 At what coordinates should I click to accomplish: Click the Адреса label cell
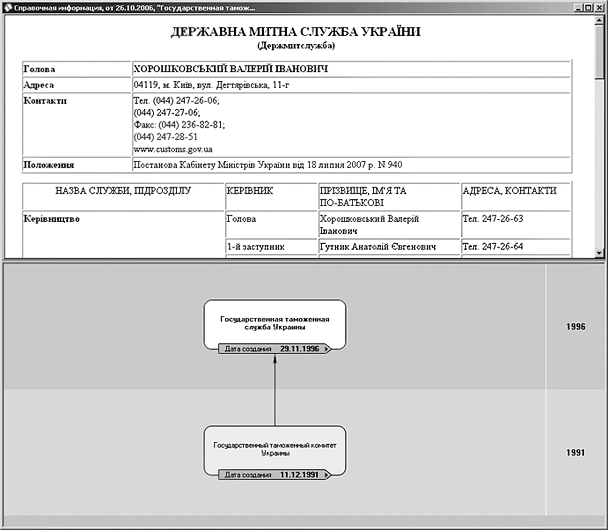pyautogui.click(x=77, y=85)
